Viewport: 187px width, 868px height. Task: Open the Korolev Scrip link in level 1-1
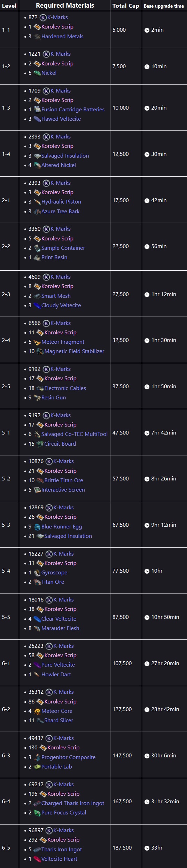(x=57, y=27)
